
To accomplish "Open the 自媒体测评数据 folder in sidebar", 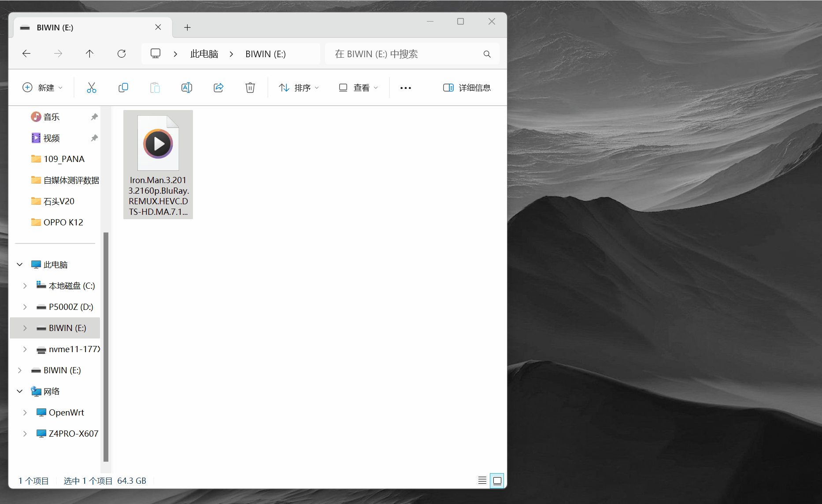I will coord(65,180).
